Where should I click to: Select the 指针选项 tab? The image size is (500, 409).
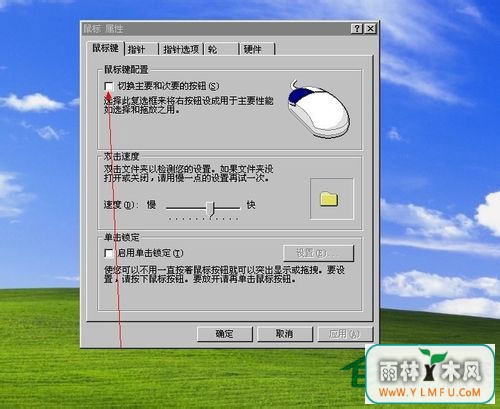coord(181,49)
